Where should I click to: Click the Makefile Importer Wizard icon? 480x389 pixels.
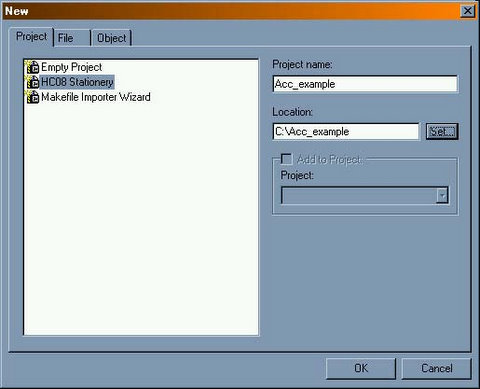click(x=32, y=97)
